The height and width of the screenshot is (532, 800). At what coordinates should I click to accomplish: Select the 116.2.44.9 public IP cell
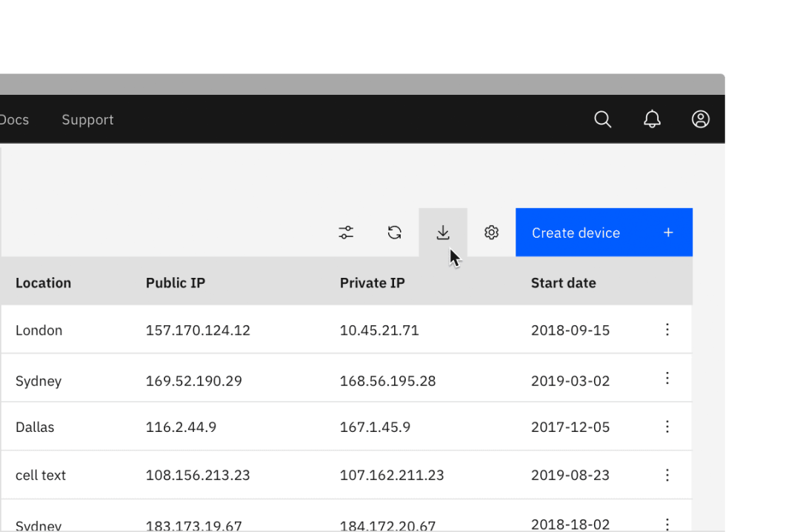pos(181,428)
